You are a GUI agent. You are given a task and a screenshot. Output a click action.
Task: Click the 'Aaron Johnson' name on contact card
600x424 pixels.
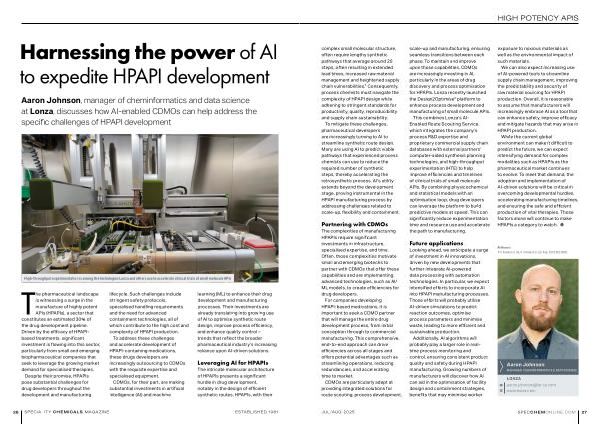point(525,364)
